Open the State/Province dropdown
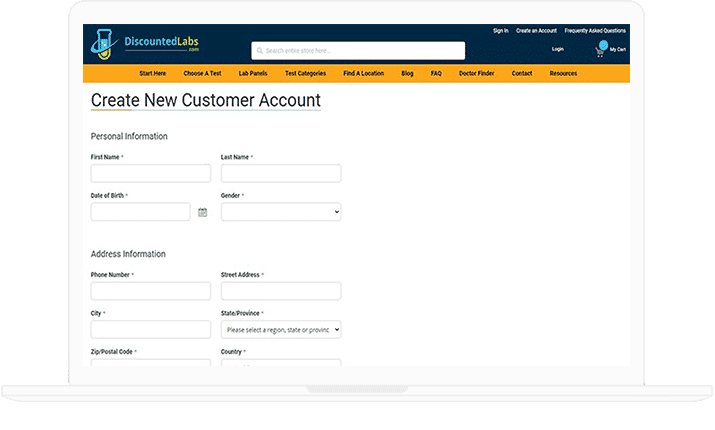The width and height of the screenshot is (715, 430). coord(280,329)
